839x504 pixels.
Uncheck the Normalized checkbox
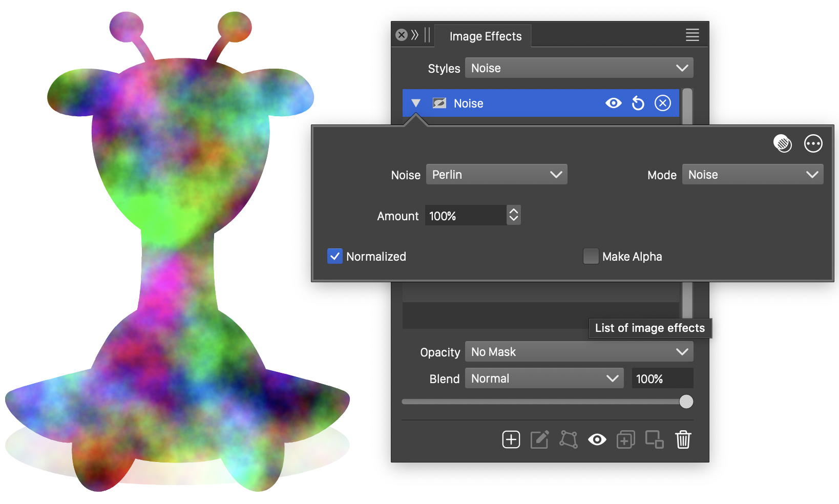[x=334, y=256]
